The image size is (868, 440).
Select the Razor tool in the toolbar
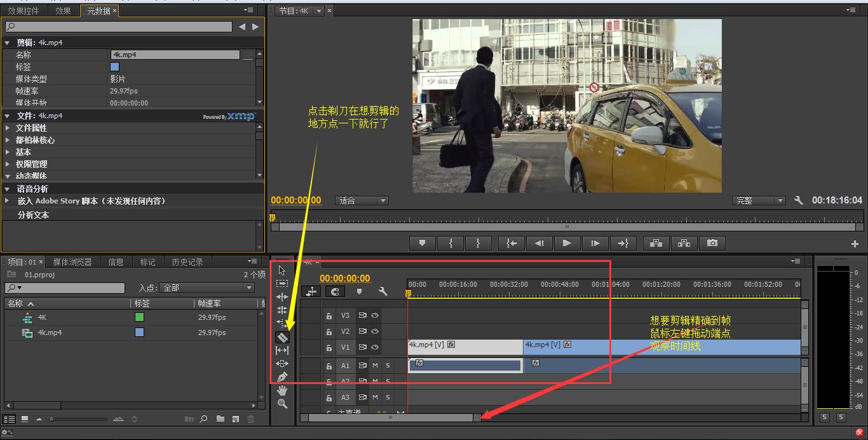click(x=283, y=337)
